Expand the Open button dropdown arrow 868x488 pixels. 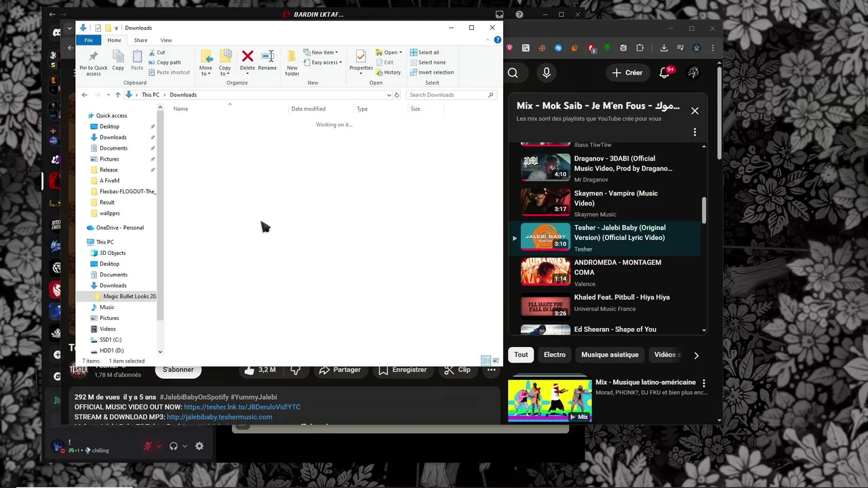401,52
